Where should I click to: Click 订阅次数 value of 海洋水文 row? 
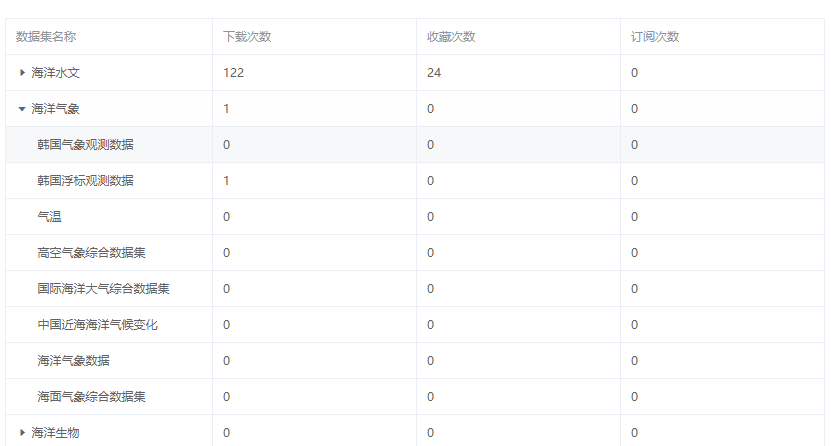[634, 73]
